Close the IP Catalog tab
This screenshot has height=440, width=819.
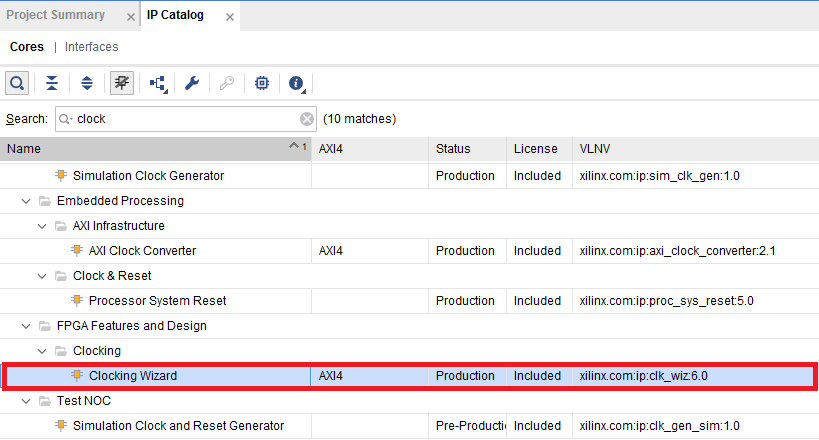click(230, 17)
